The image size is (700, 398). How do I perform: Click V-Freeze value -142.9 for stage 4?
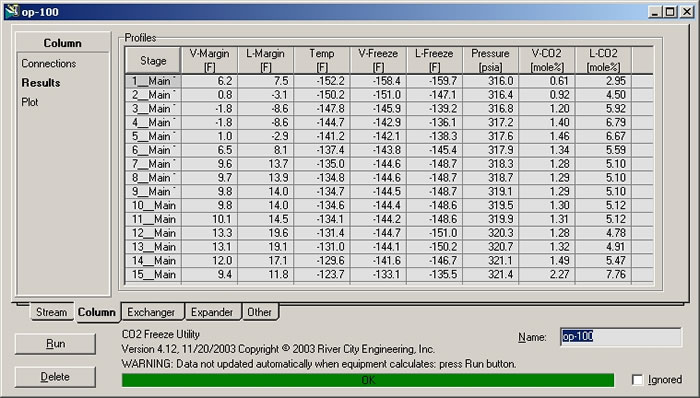pyautogui.click(x=378, y=123)
